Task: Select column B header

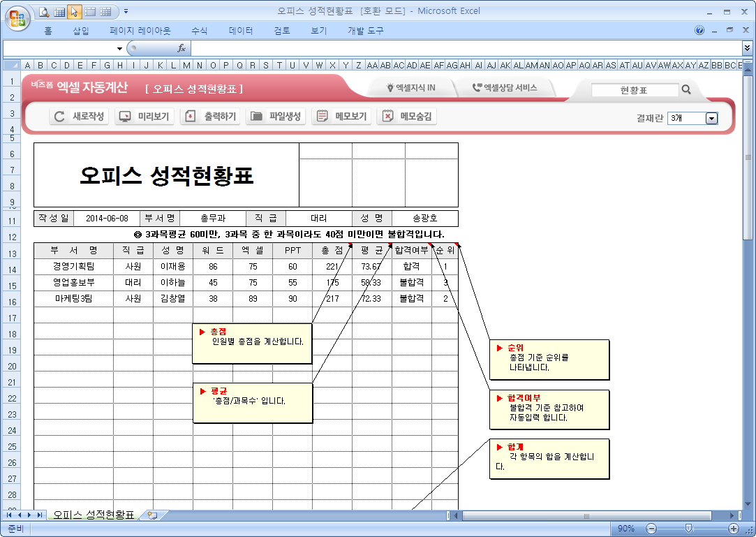Action: pos(40,65)
